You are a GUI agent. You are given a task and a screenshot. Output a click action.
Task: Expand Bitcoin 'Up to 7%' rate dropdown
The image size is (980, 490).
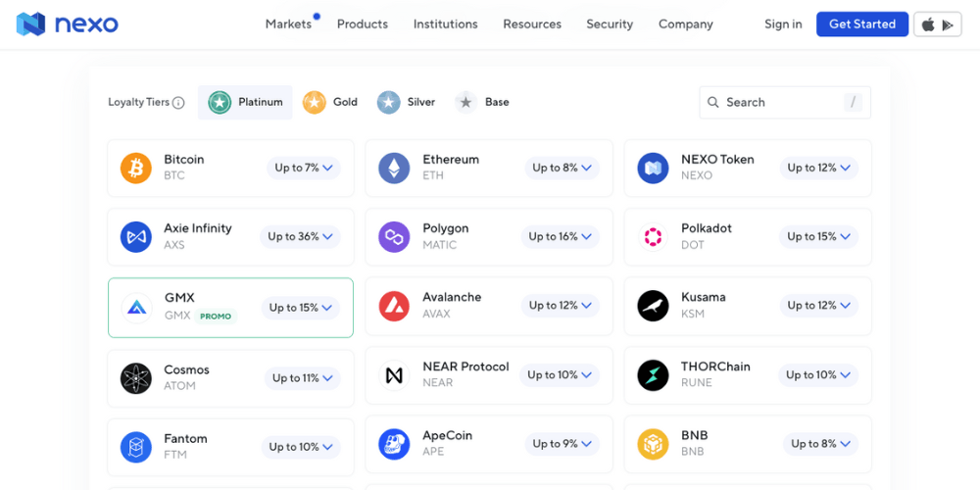pyautogui.click(x=304, y=168)
